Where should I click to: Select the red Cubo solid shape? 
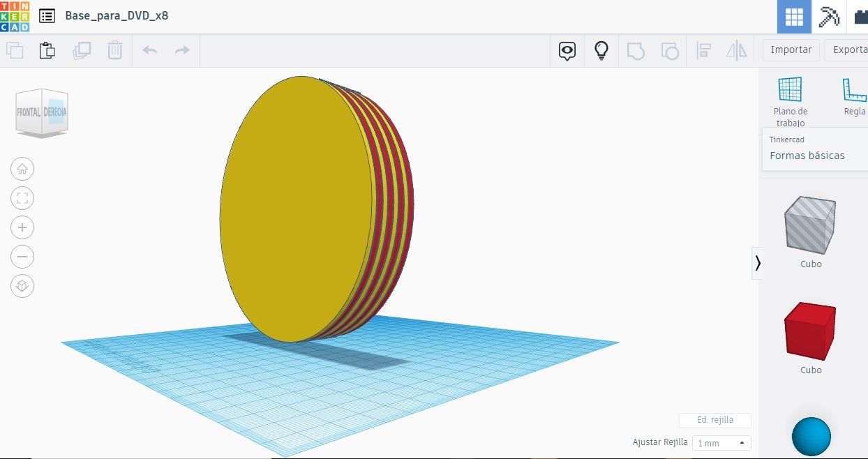tap(811, 331)
